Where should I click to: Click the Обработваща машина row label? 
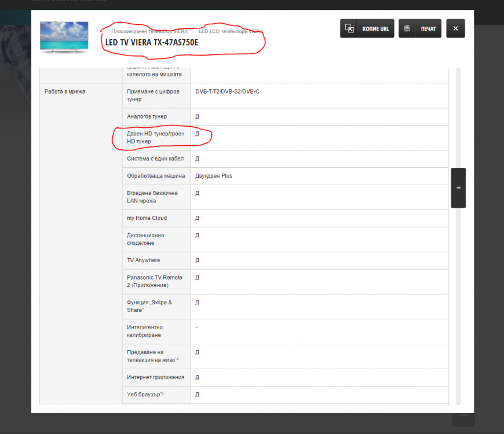(x=156, y=176)
